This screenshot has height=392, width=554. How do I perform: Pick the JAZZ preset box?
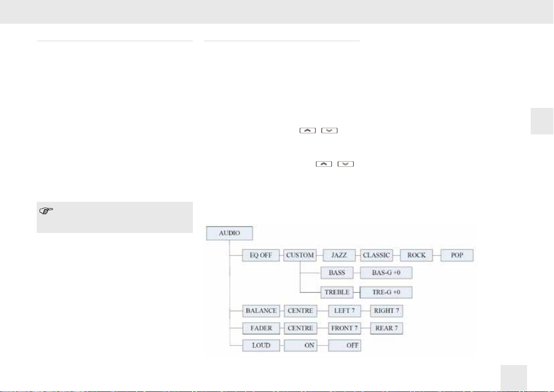click(339, 255)
